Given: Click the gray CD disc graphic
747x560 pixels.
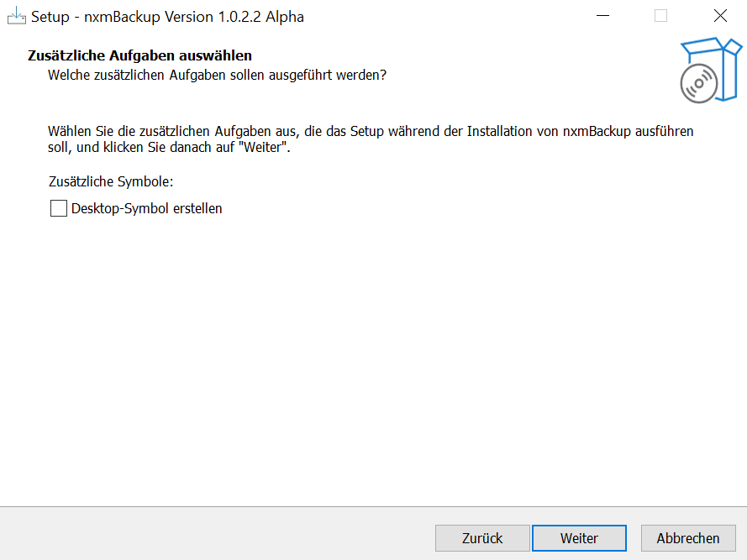Looking at the screenshot, I should (x=699, y=83).
